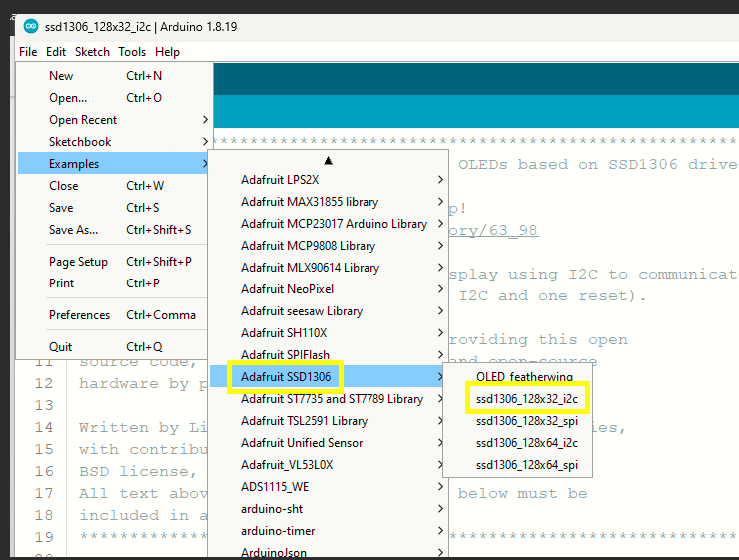Viewport: 739px width, 560px height.
Task: Click the Arduino logo icon in title bar
Action: 31,26
